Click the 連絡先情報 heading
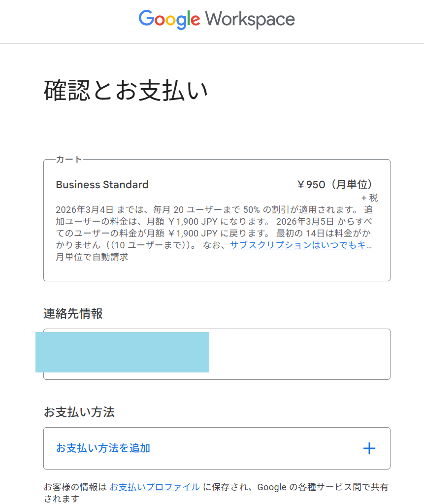The image size is (424, 504). click(73, 313)
